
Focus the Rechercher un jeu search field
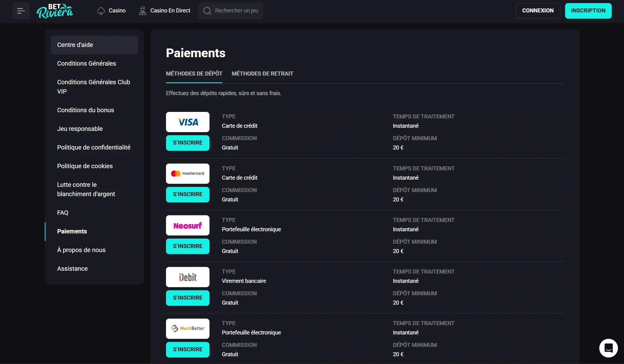(236, 11)
